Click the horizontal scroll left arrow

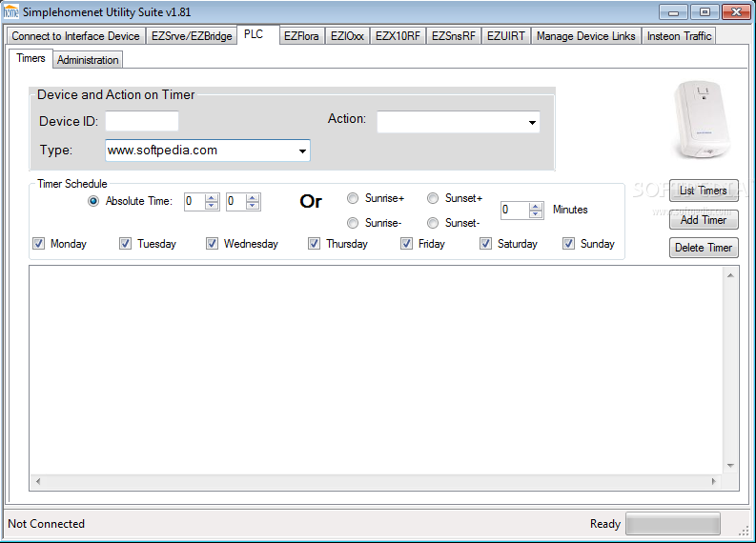tap(38, 481)
